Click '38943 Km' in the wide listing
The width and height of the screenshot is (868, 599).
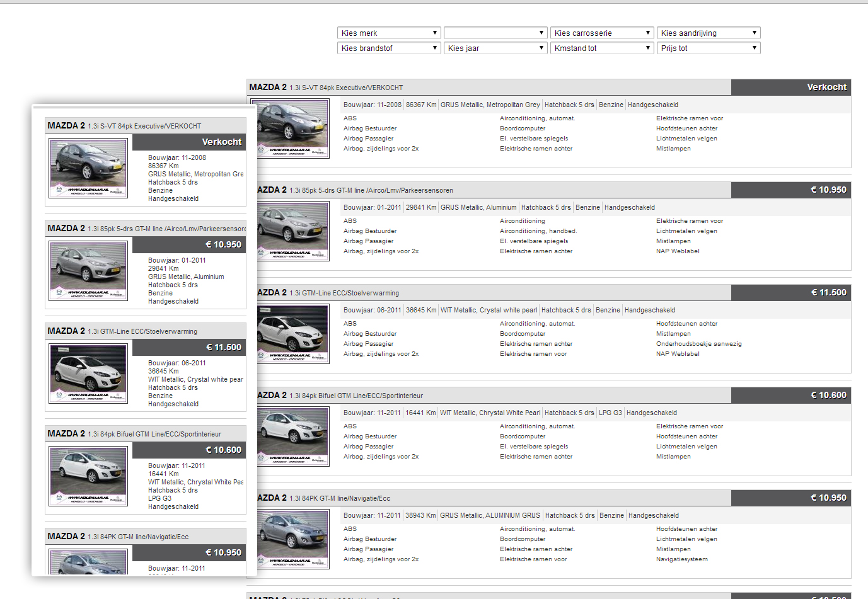[x=420, y=516]
